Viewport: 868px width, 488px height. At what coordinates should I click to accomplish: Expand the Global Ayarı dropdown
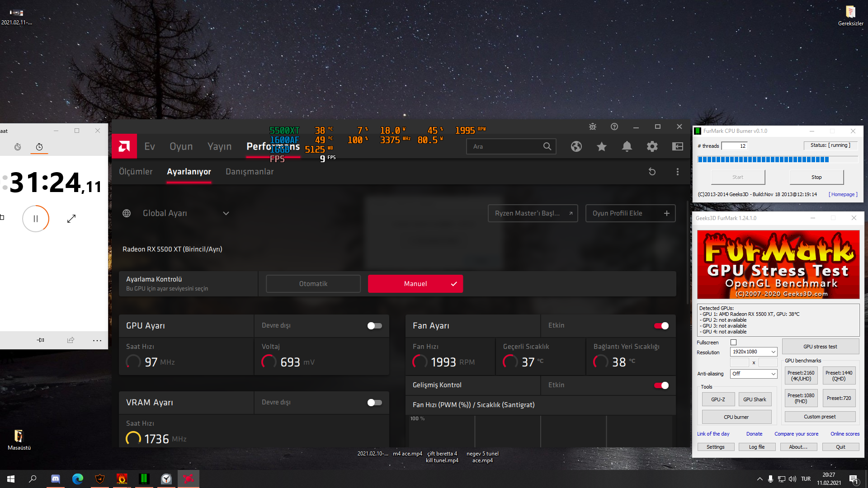coord(226,213)
